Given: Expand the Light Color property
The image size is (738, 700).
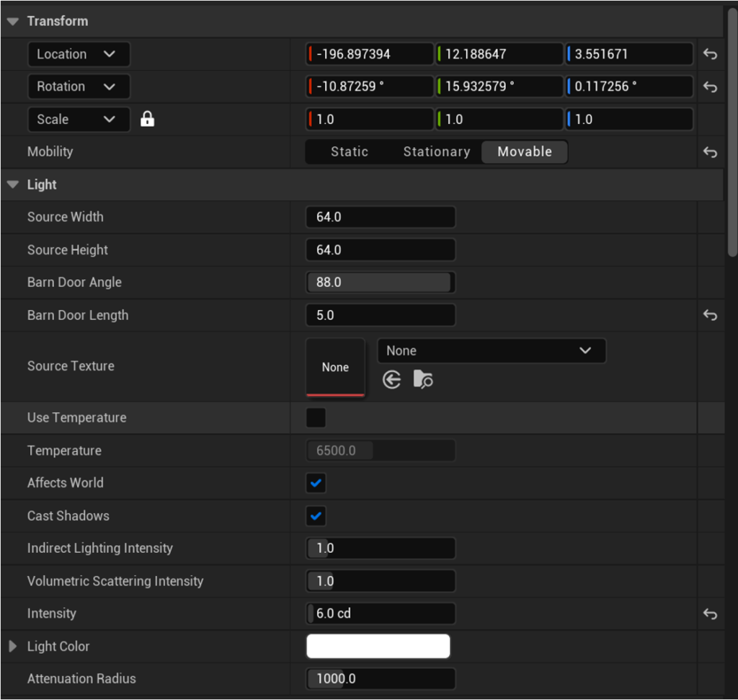Looking at the screenshot, I should (13, 647).
